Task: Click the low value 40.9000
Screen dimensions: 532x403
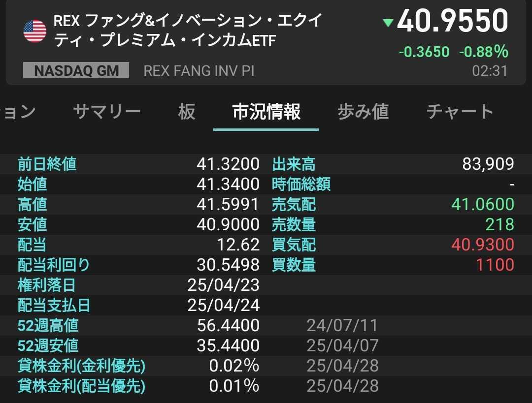Action: [228, 224]
